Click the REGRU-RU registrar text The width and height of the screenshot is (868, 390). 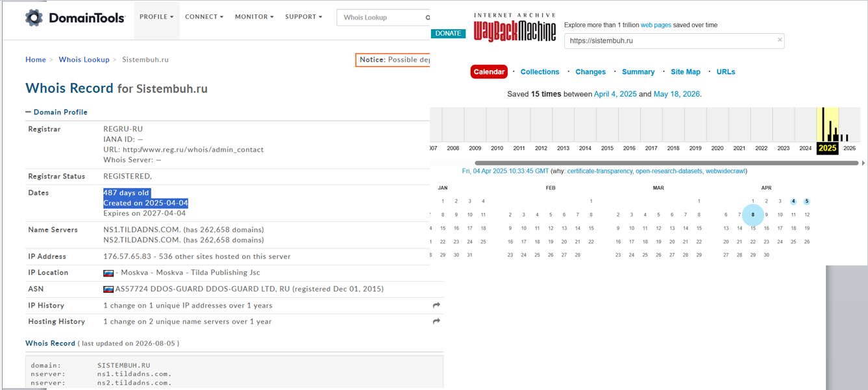123,129
